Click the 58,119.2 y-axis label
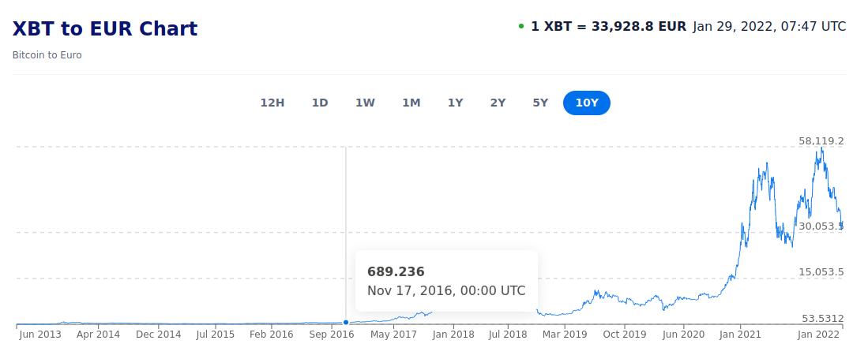The image size is (868, 359). (x=821, y=141)
